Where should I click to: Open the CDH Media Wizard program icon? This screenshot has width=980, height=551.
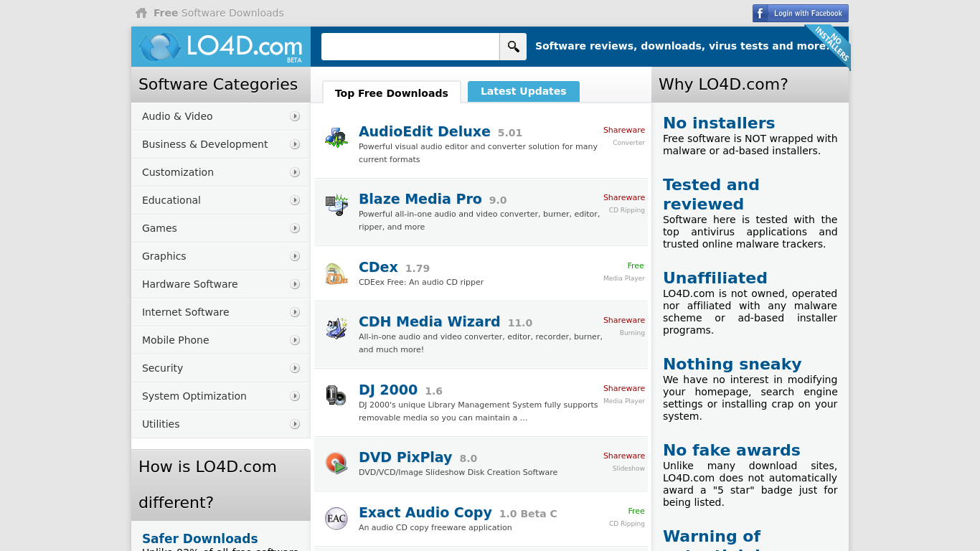(336, 328)
